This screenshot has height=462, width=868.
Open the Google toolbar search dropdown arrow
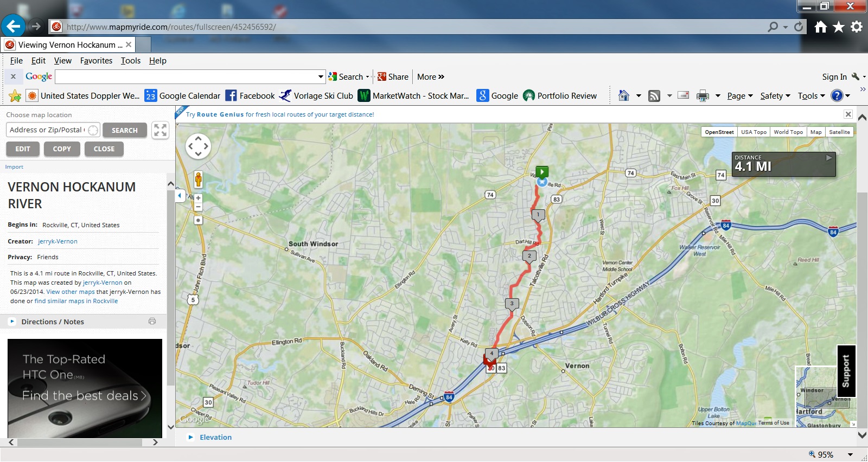321,77
